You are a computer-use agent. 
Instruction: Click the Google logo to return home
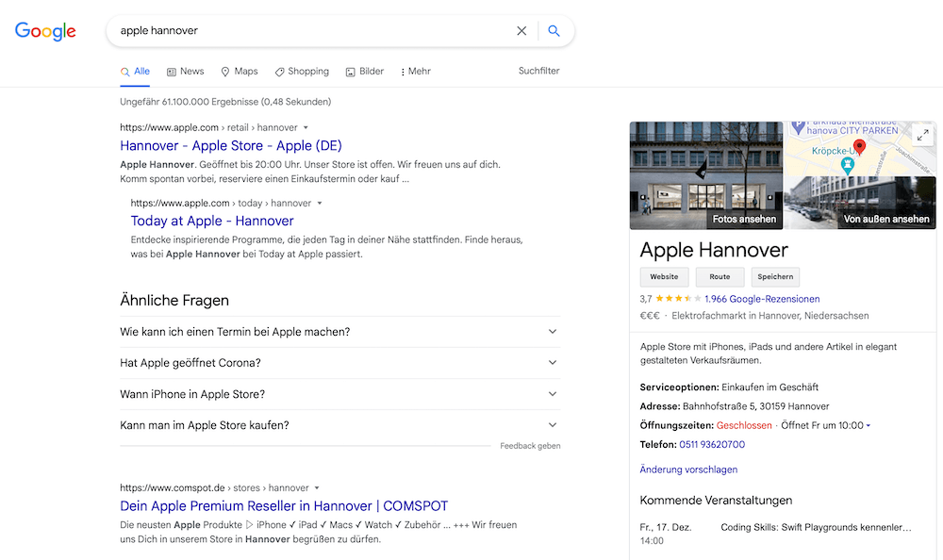44,31
